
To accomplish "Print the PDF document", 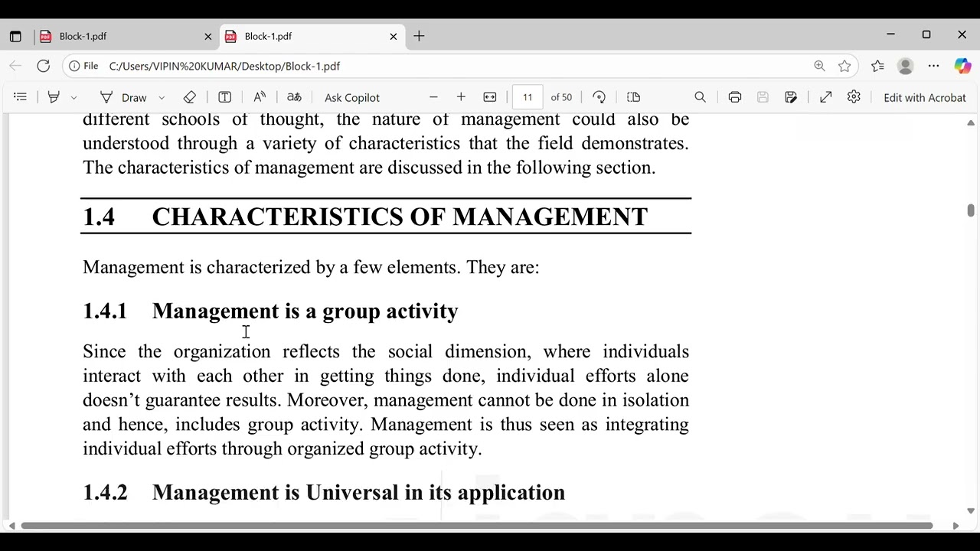I will [x=735, y=97].
